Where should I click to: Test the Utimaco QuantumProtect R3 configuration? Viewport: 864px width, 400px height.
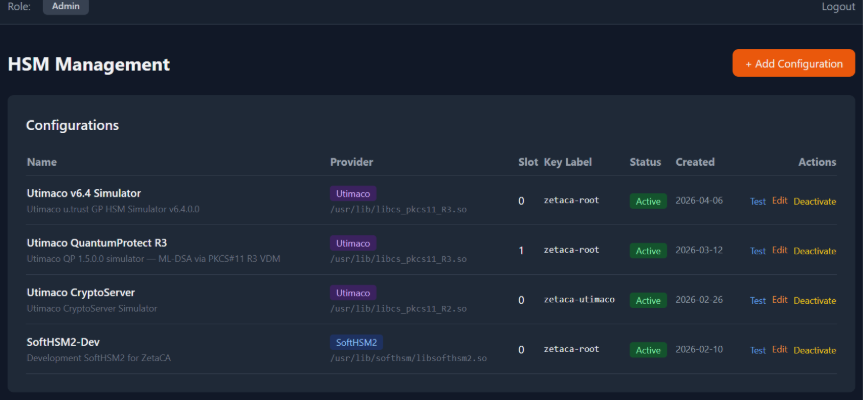coord(758,251)
